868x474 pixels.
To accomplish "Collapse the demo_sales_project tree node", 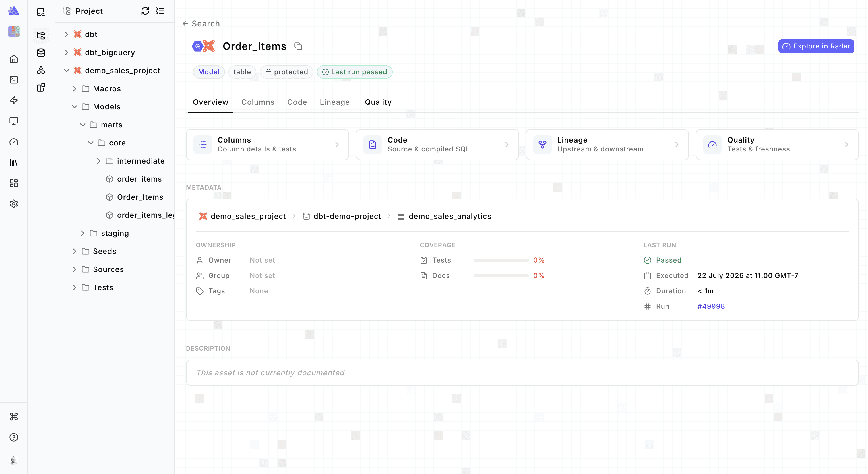I will tap(66, 71).
